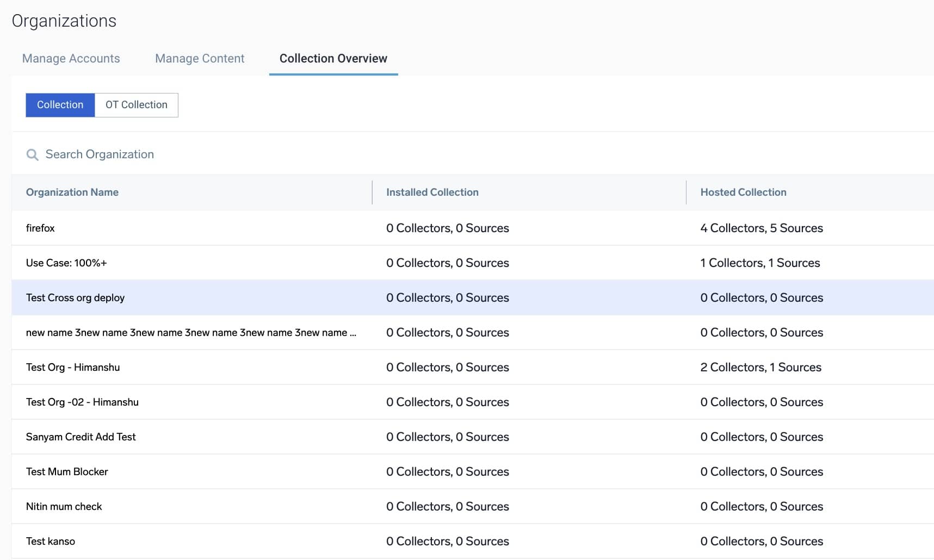Click the truncated 'new name 3new name' organization
This screenshot has height=560, width=934.
(x=191, y=332)
